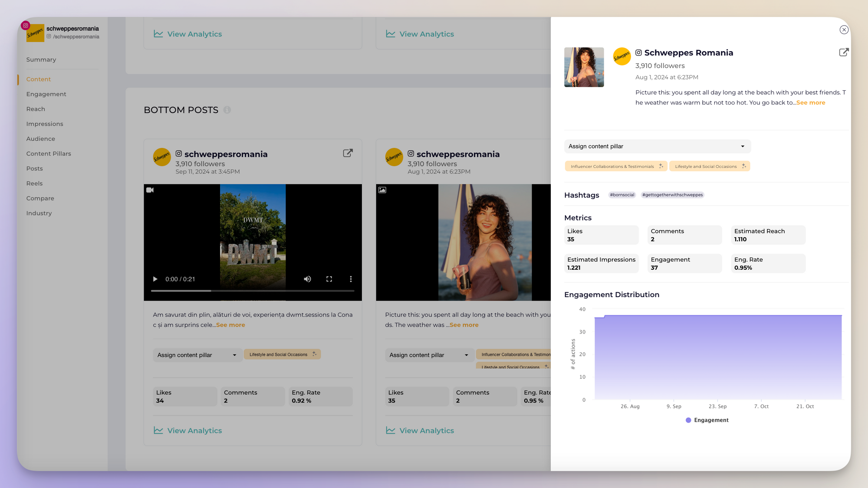
Task: Click the Content tab in left sidebar
Action: pyautogui.click(x=38, y=79)
